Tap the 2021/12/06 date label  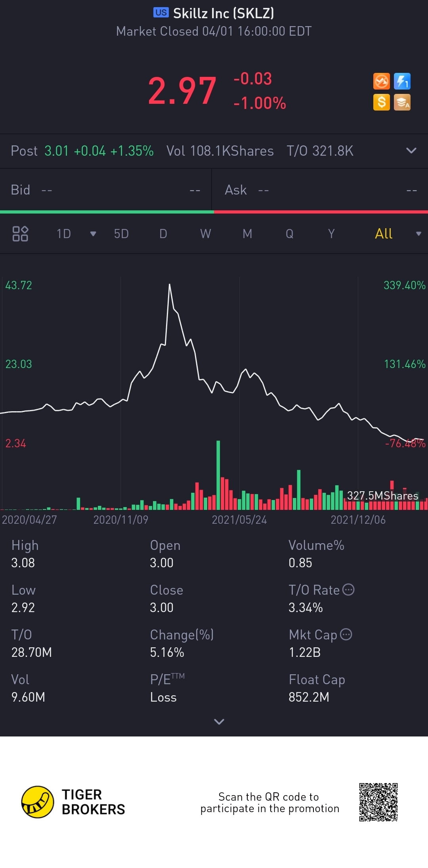pos(358,520)
